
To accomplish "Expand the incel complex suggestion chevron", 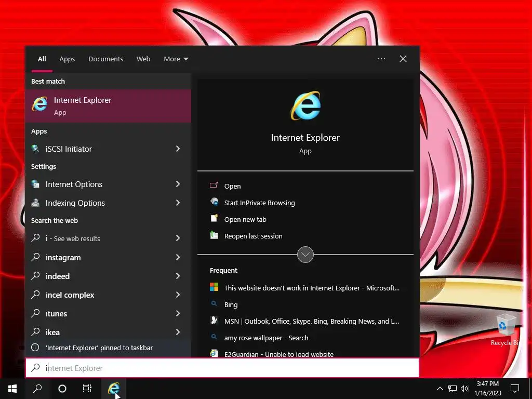I will point(178,295).
